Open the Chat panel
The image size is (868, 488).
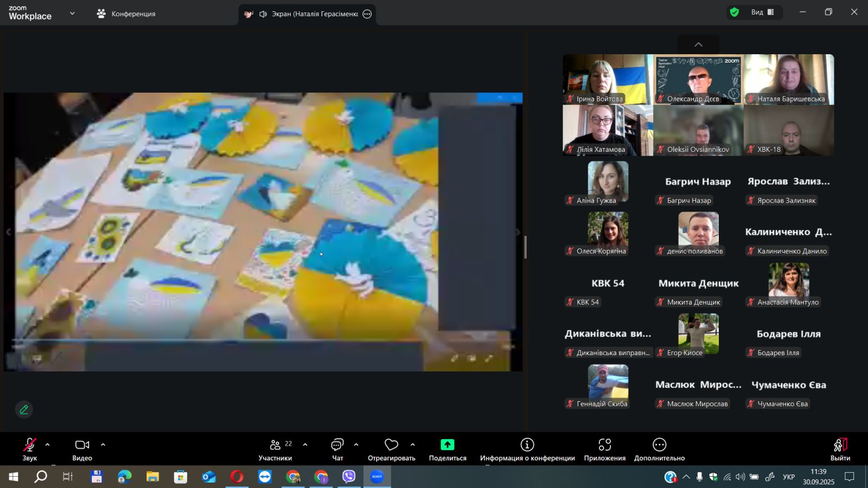(337, 449)
